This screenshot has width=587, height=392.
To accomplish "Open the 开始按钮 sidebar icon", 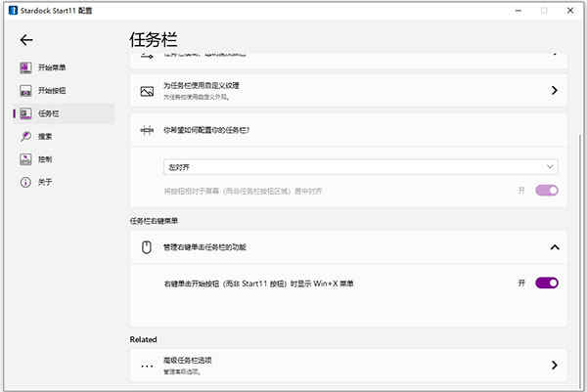I will pyautogui.click(x=25, y=91).
